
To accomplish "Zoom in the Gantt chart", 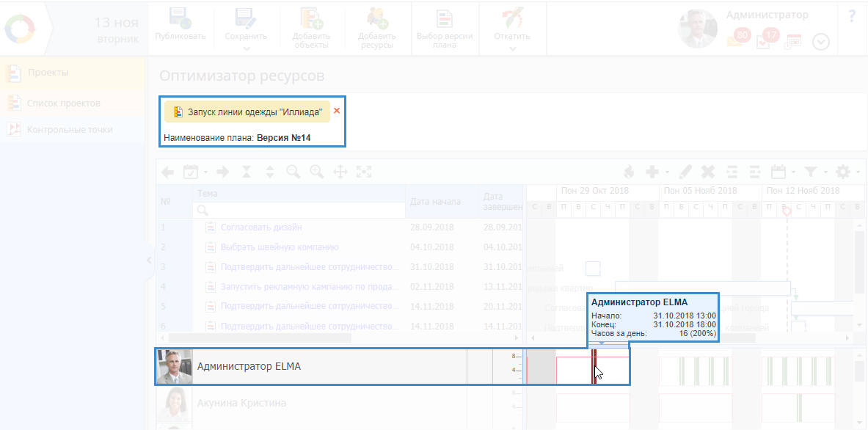I will click(317, 172).
